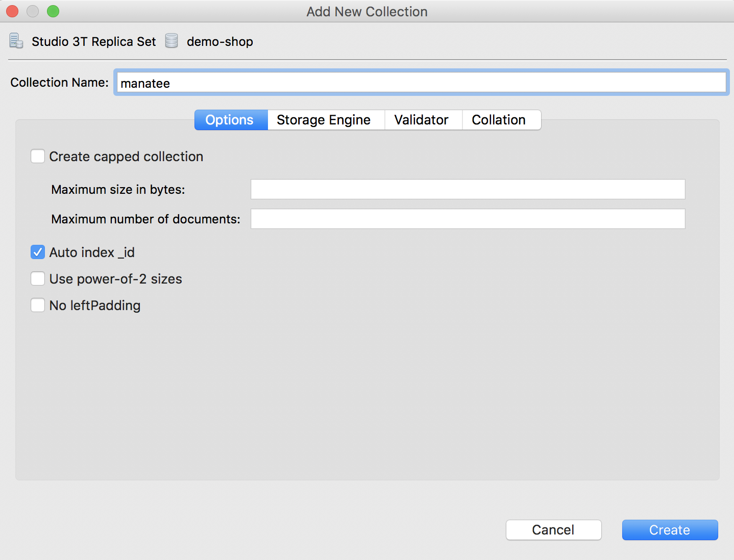The width and height of the screenshot is (734, 560).
Task: Tick the Use power-of-2 sizes checkbox
Action: [38, 278]
